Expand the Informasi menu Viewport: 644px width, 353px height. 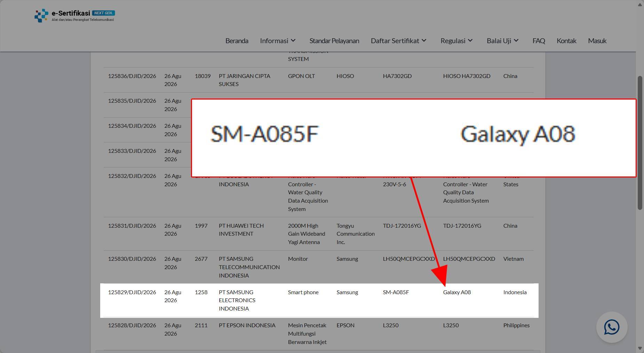[x=278, y=41]
